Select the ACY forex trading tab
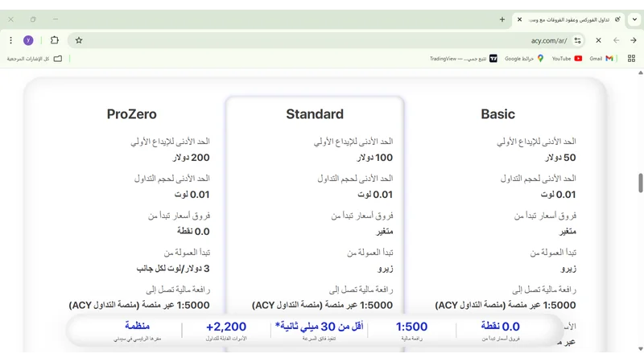 tap(569, 19)
